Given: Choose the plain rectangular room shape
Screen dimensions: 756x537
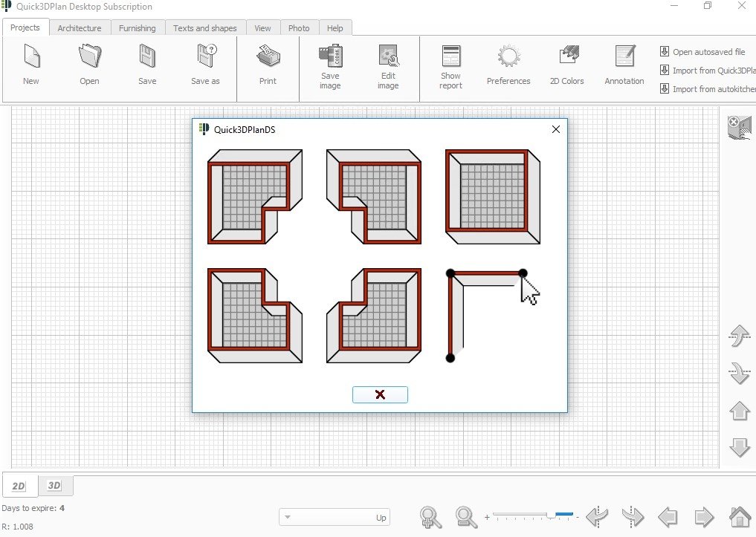Looking at the screenshot, I should tap(493, 197).
